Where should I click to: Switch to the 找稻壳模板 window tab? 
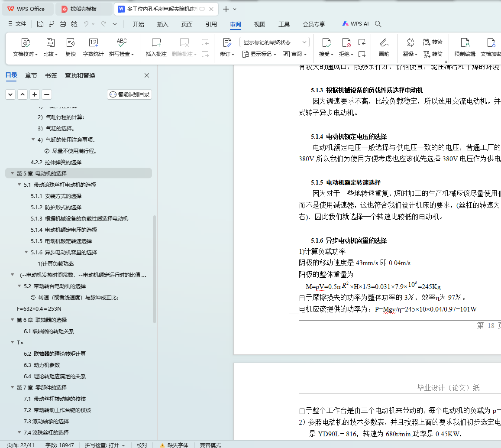coord(84,9)
